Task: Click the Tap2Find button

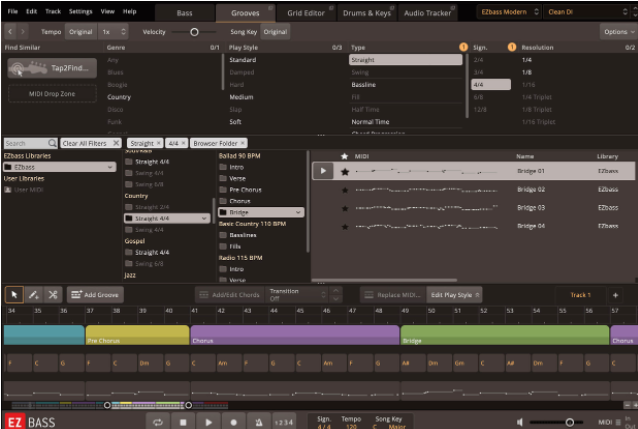Action: tap(52, 68)
